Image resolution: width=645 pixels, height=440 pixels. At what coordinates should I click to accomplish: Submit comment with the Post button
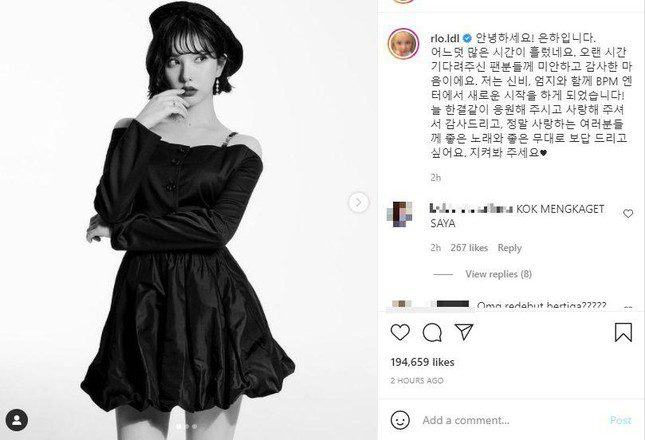[620, 420]
